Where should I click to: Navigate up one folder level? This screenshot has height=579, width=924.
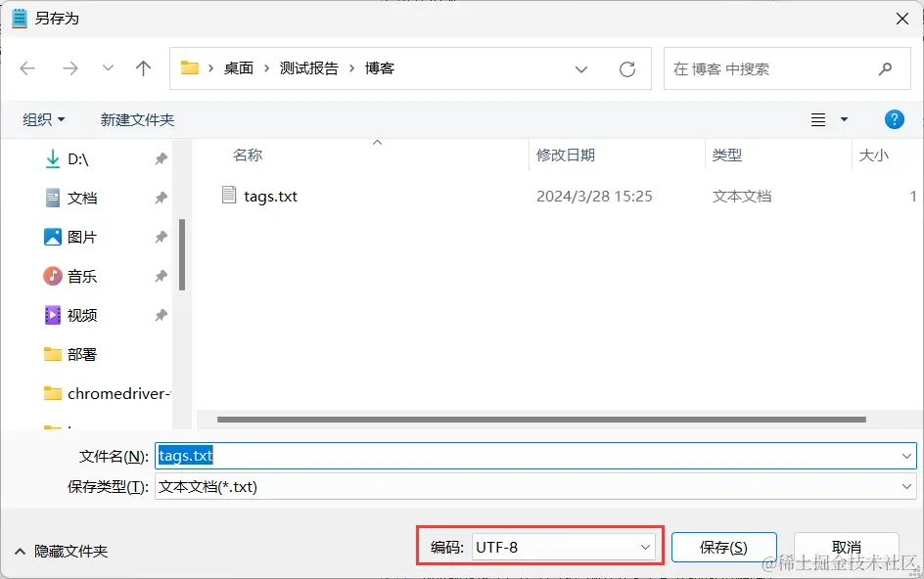143,68
